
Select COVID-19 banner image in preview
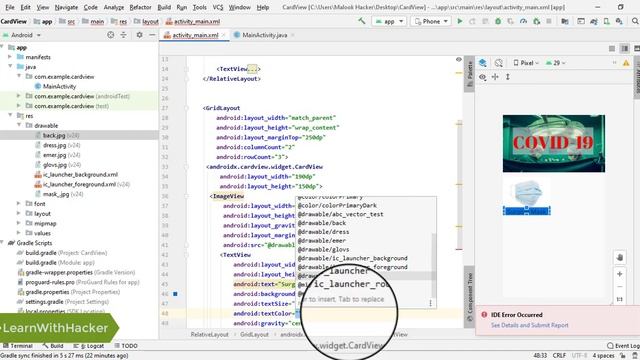[x=553, y=143]
